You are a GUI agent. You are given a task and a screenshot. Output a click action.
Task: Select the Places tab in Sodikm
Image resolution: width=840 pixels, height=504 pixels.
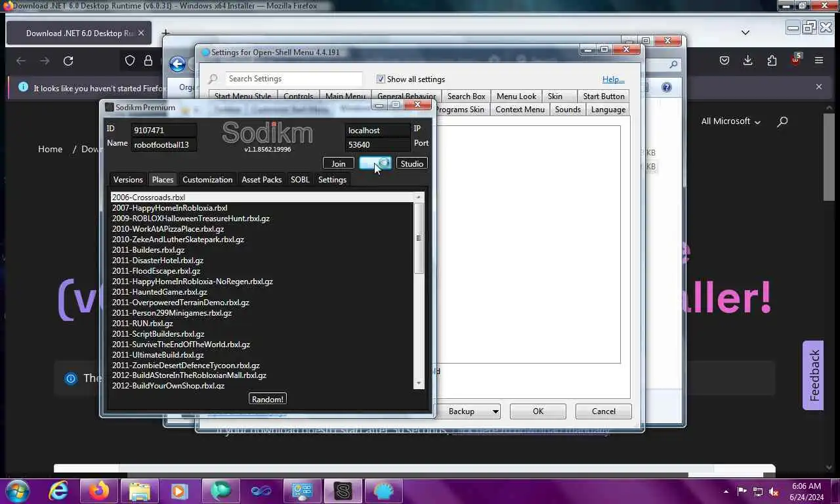pyautogui.click(x=163, y=180)
